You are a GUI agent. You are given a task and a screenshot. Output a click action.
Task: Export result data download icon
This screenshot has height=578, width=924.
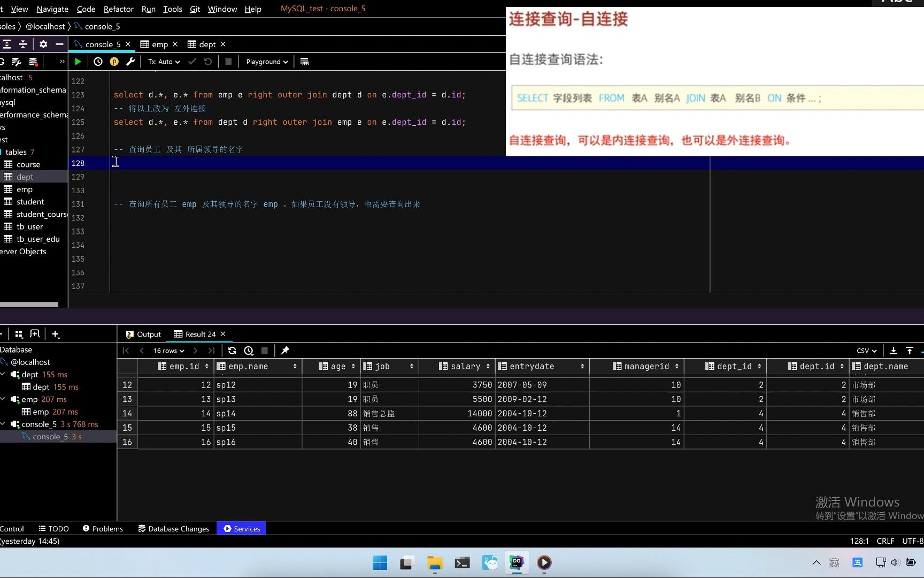893,351
